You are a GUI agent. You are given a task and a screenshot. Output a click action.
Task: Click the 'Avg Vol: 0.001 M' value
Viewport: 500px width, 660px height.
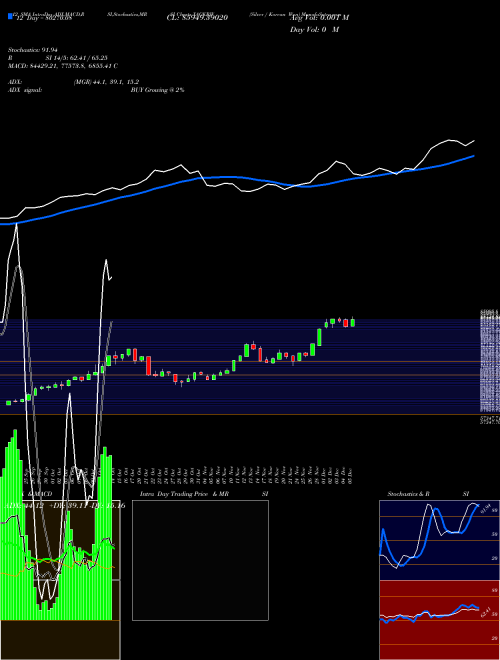(319, 18)
